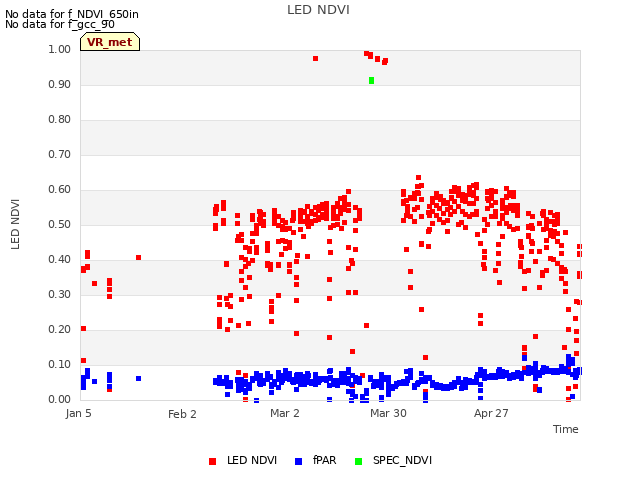Viewport: 640px width, 480px height.
Task: Click the 1.00 y-axis tick label
Action: click(60, 49)
